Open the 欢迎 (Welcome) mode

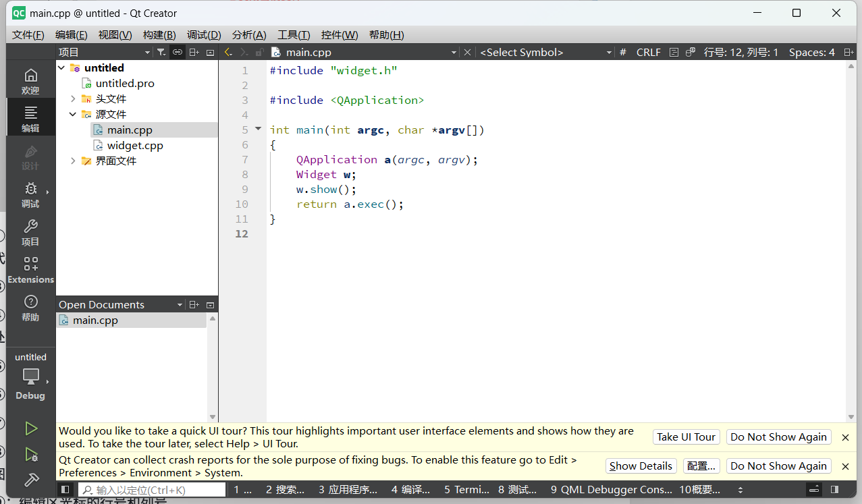point(30,80)
